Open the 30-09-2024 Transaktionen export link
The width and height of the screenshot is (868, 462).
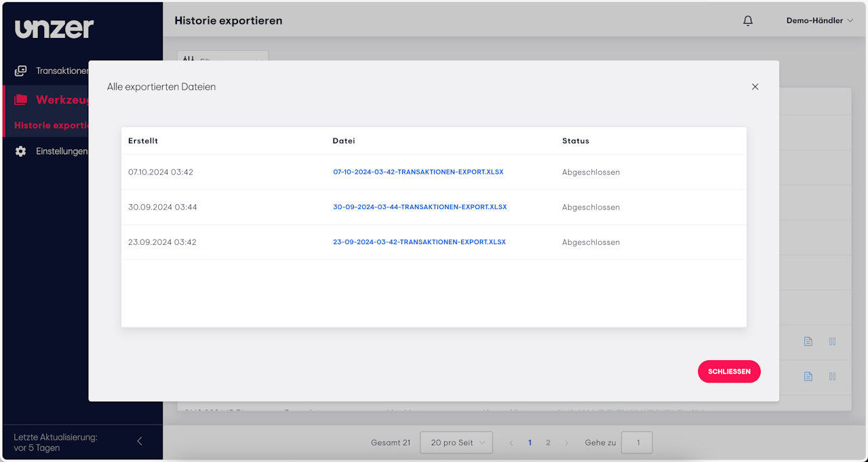pyautogui.click(x=419, y=207)
